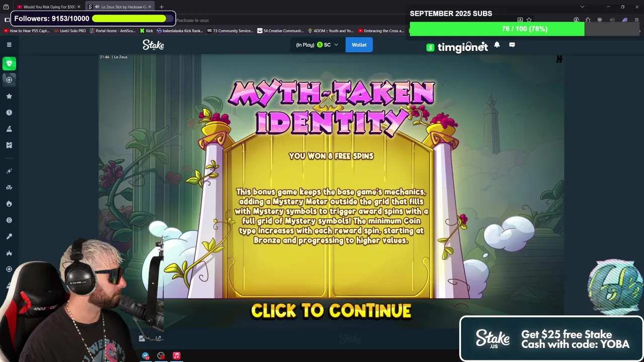Open Portal Home - AntiScu bookmark
Image resolution: width=644 pixels, height=362 pixels.
point(113,31)
